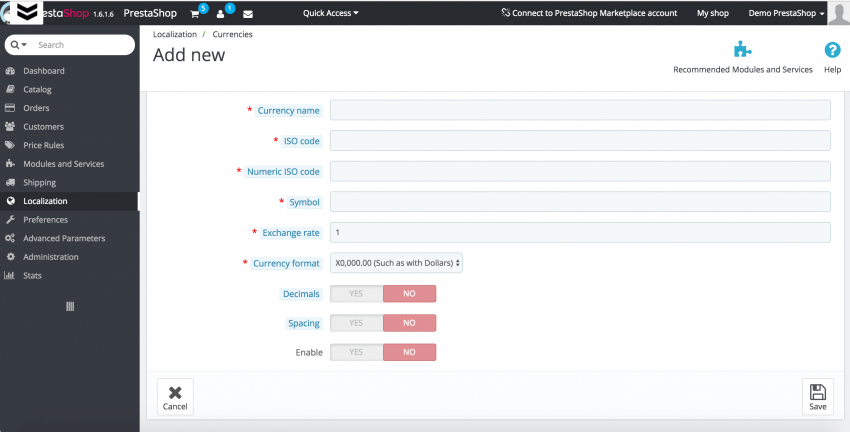Click the Orders credit card icon
The height and width of the screenshot is (432, 850).
[10, 108]
